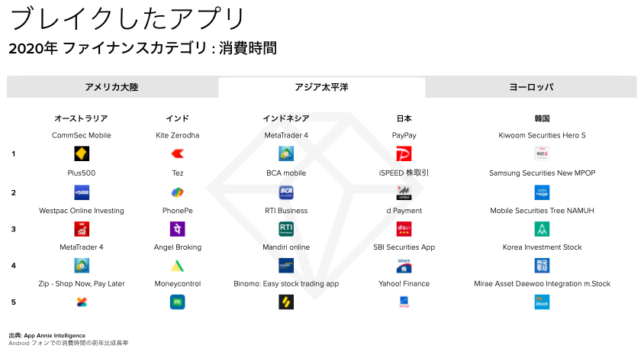The width and height of the screenshot is (644, 352).
Task: Click the "Korea Investment Stock" label
Action: point(543,247)
